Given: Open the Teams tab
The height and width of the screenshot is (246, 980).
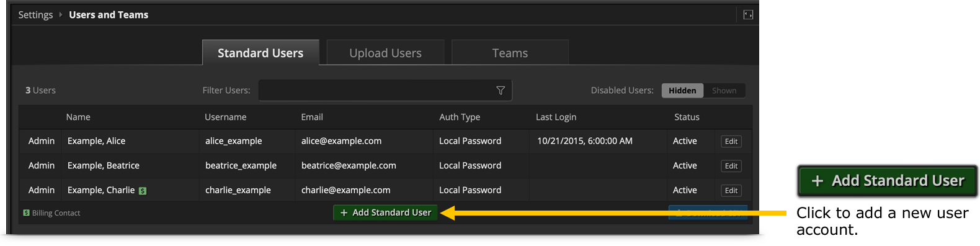Looking at the screenshot, I should (x=510, y=53).
